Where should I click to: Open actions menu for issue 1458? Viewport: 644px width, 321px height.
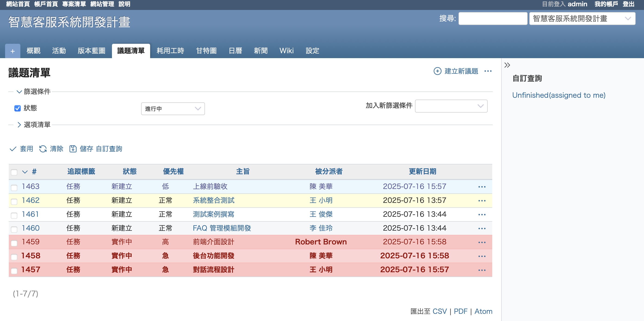(x=482, y=256)
